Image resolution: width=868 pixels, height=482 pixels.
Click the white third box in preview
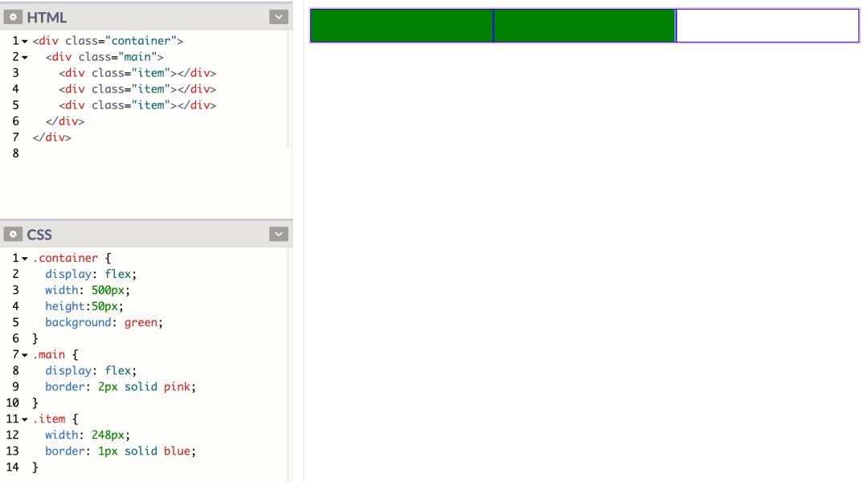point(768,26)
